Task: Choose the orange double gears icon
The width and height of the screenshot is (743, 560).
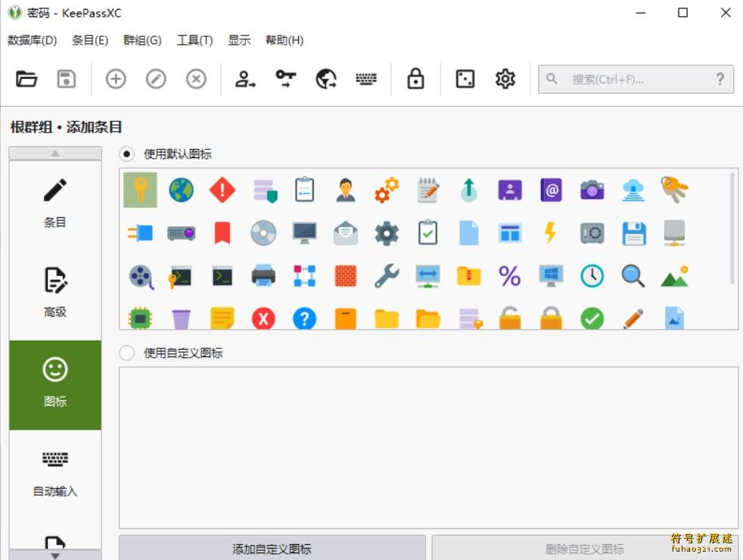Action: (387, 190)
